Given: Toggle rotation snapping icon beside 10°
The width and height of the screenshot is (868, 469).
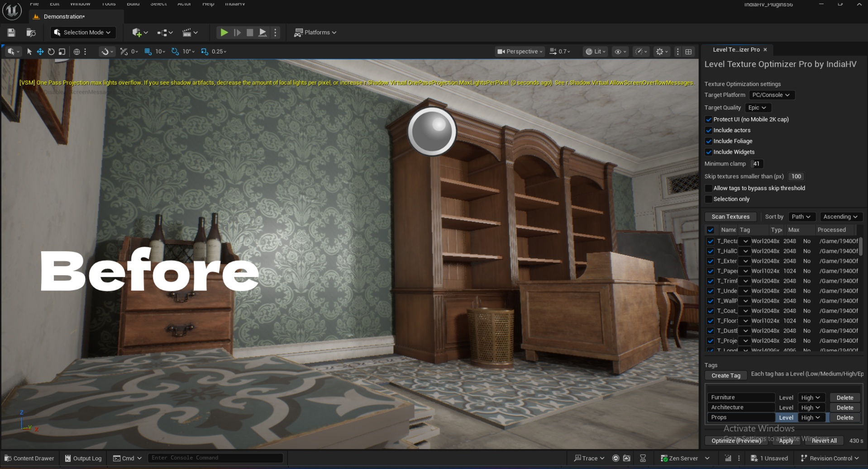Looking at the screenshot, I should [175, 52].
